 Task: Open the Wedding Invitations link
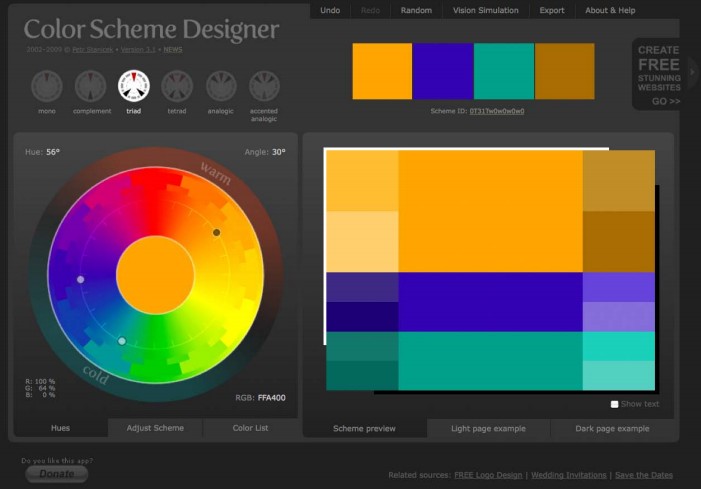pos(569,475)
